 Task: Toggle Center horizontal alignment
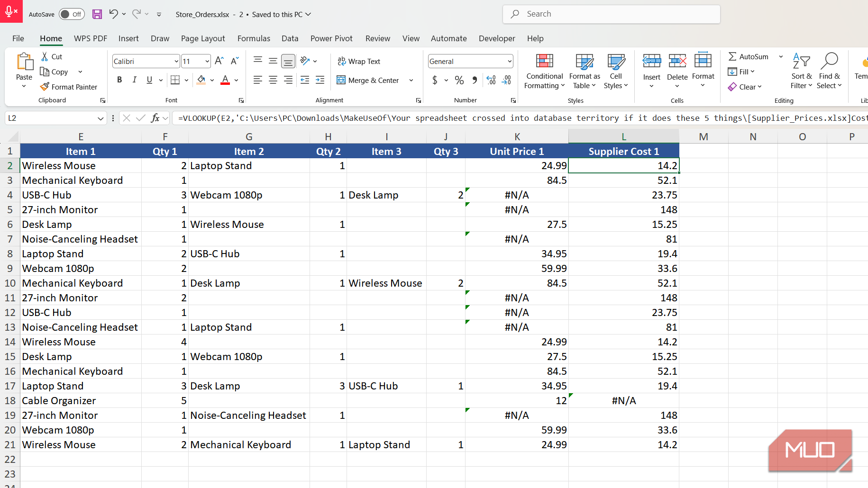coord(273,80)
